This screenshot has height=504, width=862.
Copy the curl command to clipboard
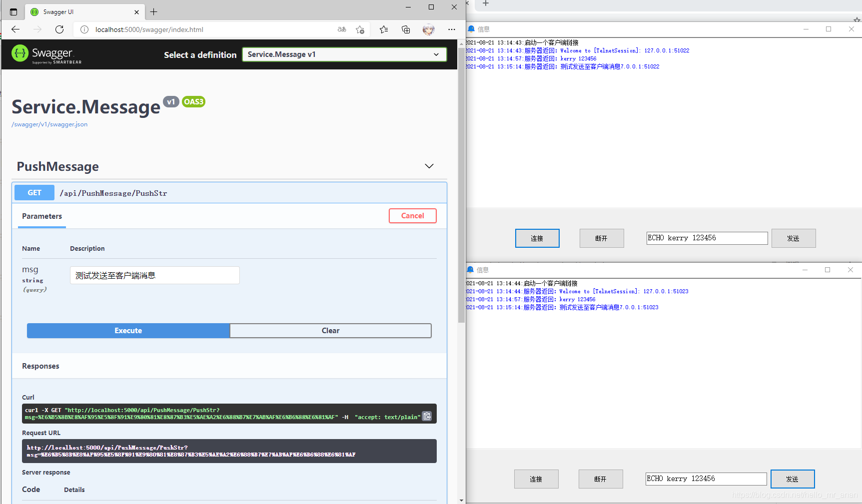click(427, 416)
